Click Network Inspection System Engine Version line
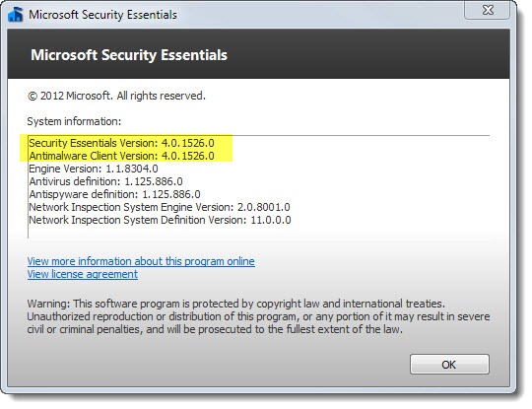 point(160,207)
